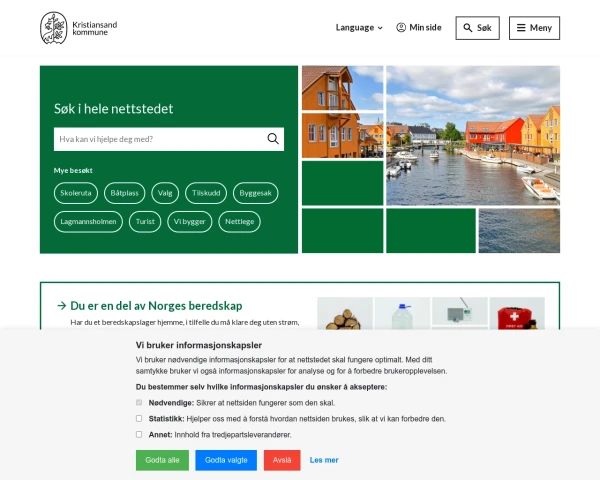This screenshot has height=480, width=600.
Task: Enable the Statistikk cookies checkbox
Action: click(x=139, y=418)
